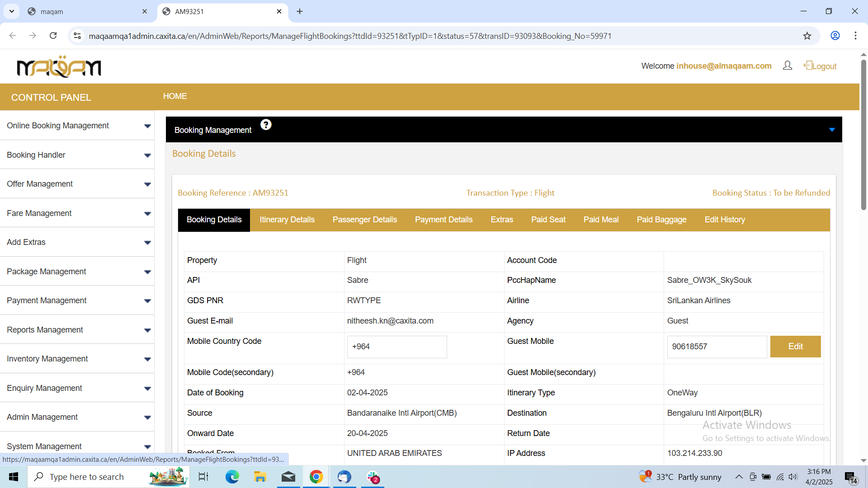This screenshot has width=868, height=488.
Task: Bookmark this page with star icon
Action: coord(807,36)
